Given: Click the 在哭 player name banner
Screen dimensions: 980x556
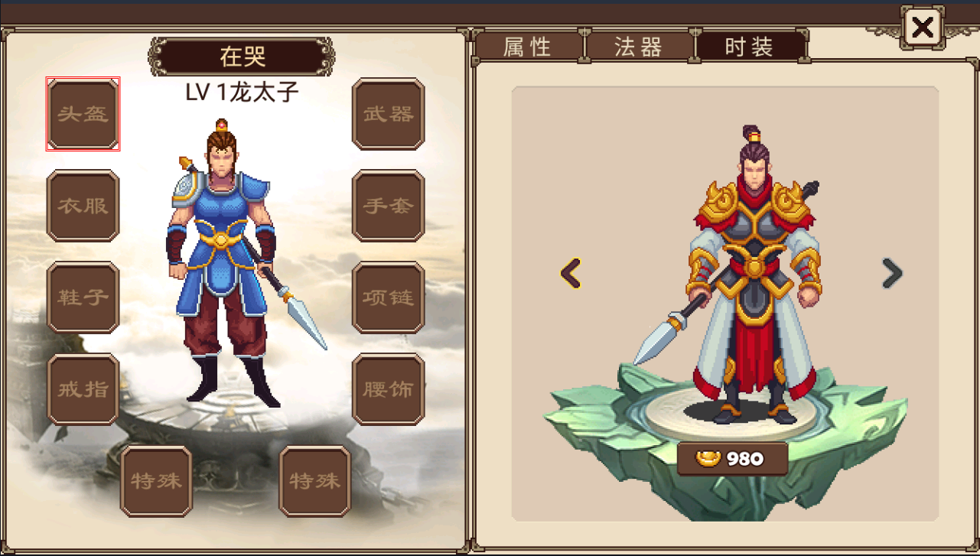Looking at the screenshot, I should pyautogui.click(x=242, y=56).
